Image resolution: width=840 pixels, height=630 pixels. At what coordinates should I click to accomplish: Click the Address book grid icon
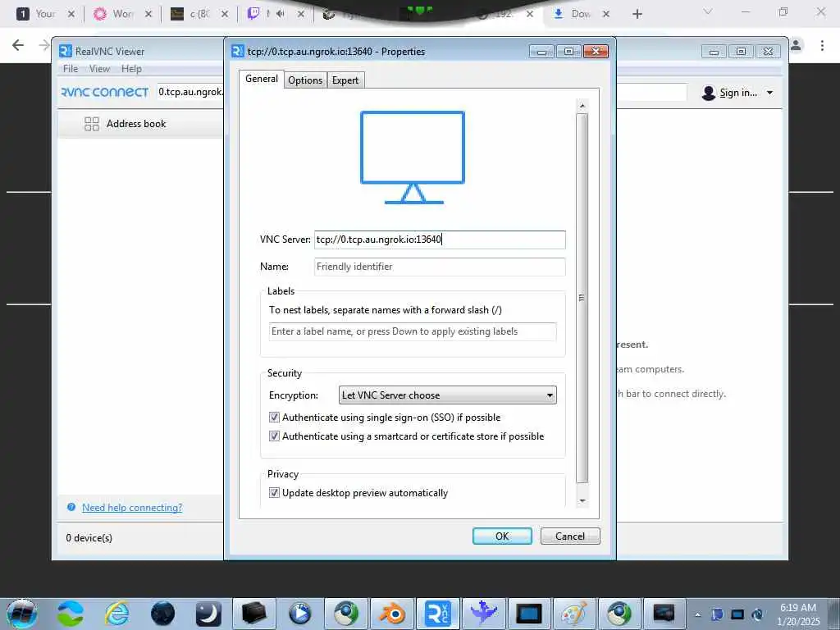(x=92, y=124)
